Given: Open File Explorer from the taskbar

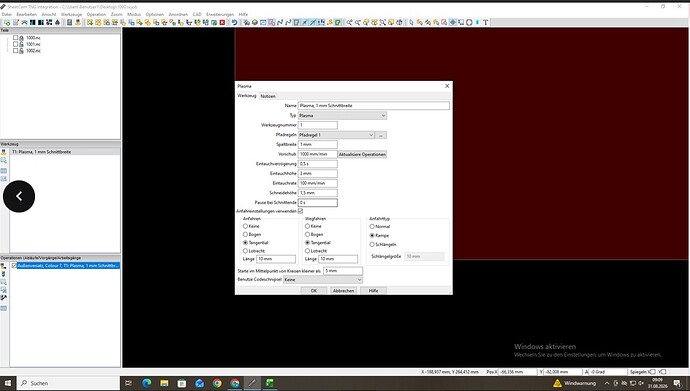Looking at the screenshot, I should coord(164,383).
